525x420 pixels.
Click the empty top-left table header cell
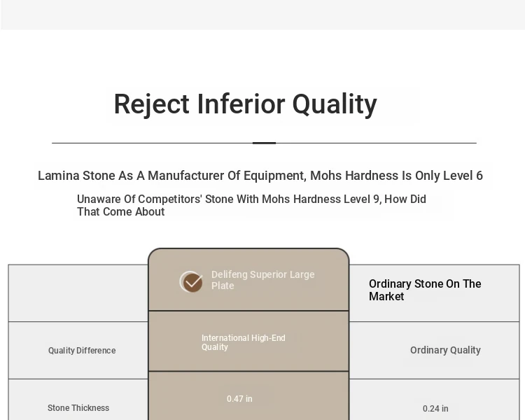click(x=78, y=293)
